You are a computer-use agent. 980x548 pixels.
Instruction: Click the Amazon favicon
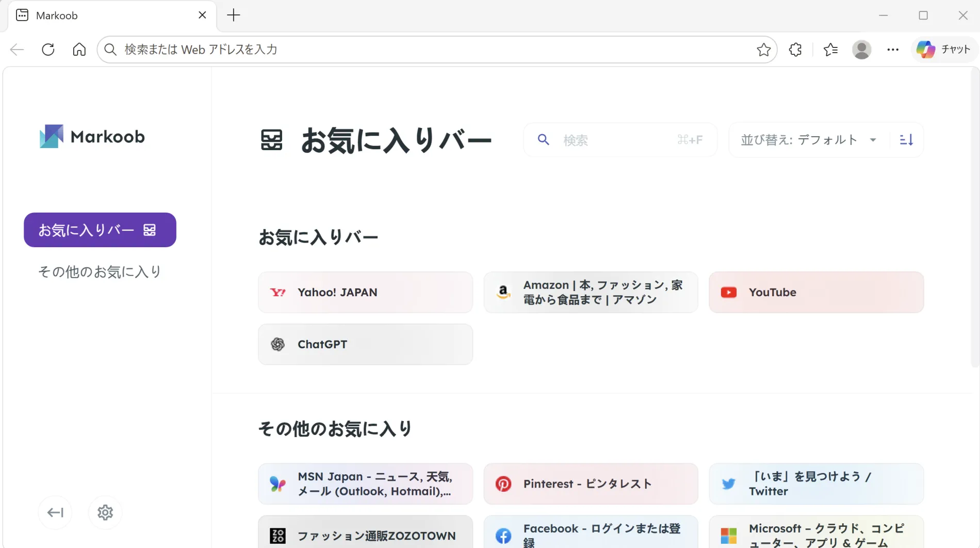pos(503,293)
